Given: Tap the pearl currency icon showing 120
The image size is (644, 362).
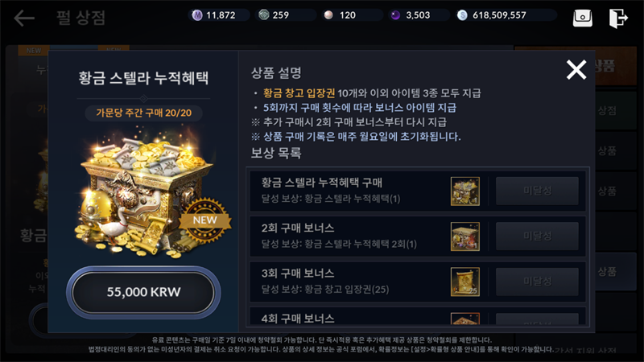Looking at the screenshot, I should [328, 15].
